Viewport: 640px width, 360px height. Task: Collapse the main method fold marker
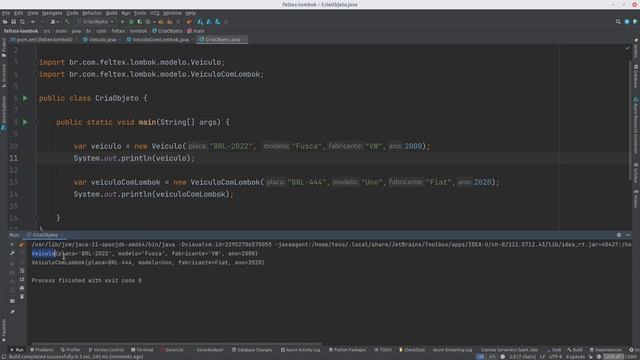point(36,122)
